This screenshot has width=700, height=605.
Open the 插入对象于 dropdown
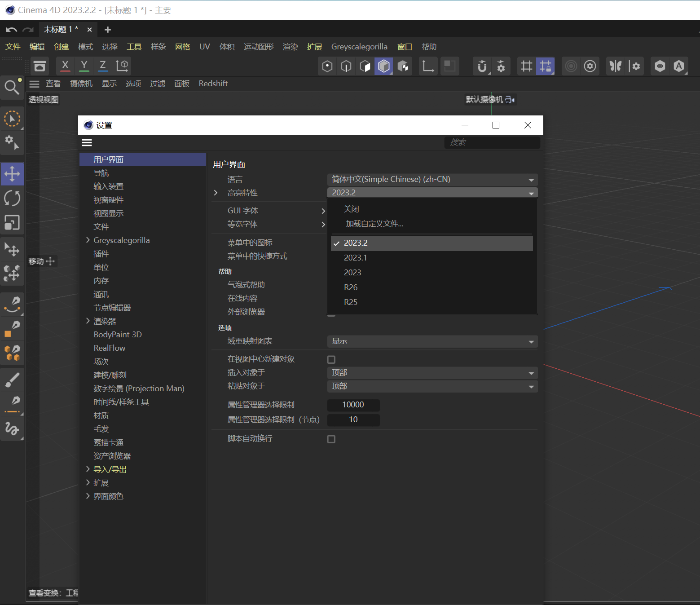432,373
